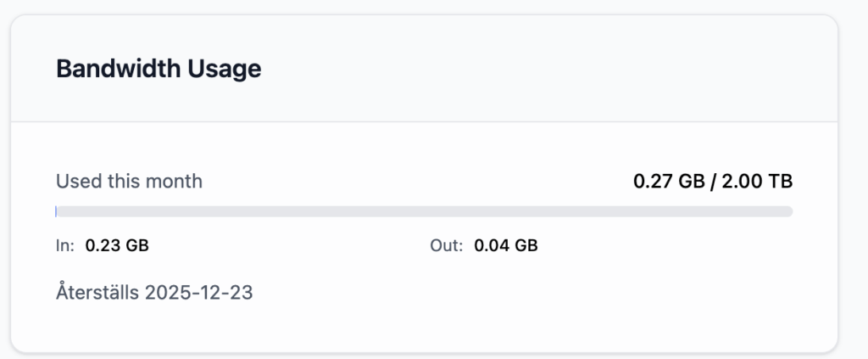
Task: Click the Återställs reset label
Action: pyautogui.click(x=97, y=294)
